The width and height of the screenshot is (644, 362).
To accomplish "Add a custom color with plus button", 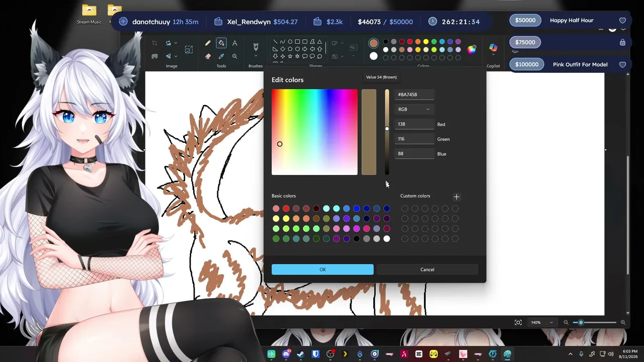I will (456, 197).
